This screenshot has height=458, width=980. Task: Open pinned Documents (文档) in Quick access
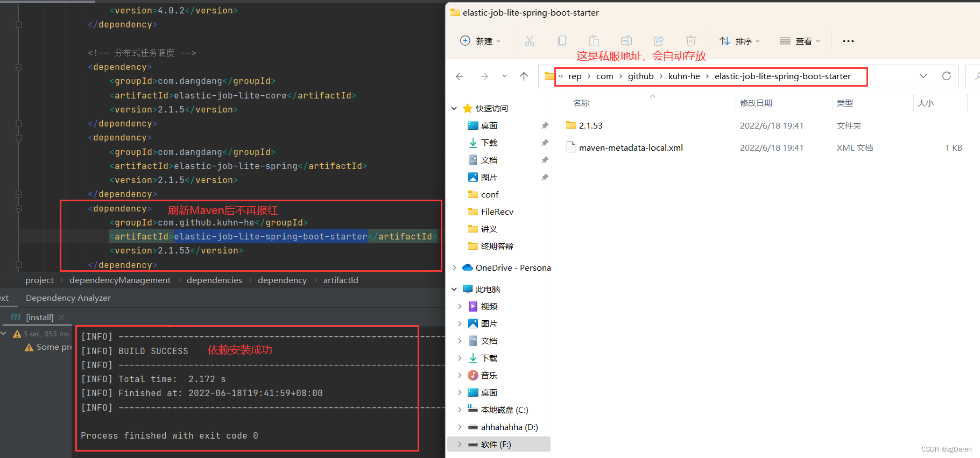coord(489,160)
